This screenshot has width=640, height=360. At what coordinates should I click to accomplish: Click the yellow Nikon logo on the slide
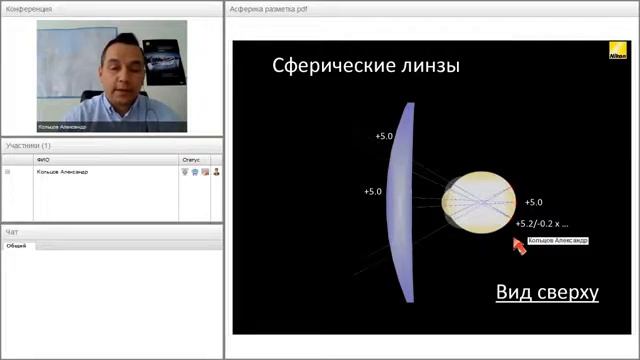[x=618, y=50]
